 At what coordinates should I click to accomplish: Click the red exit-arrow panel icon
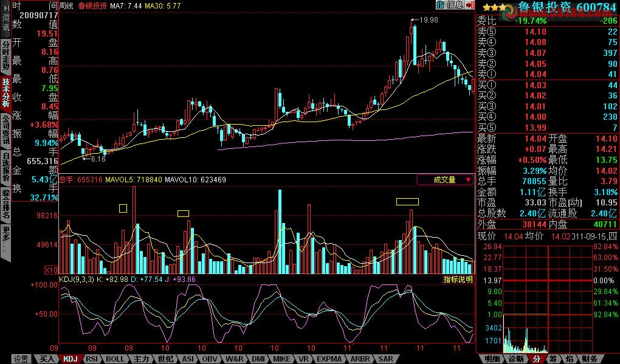pyautogui.click(x=469, y=5)
